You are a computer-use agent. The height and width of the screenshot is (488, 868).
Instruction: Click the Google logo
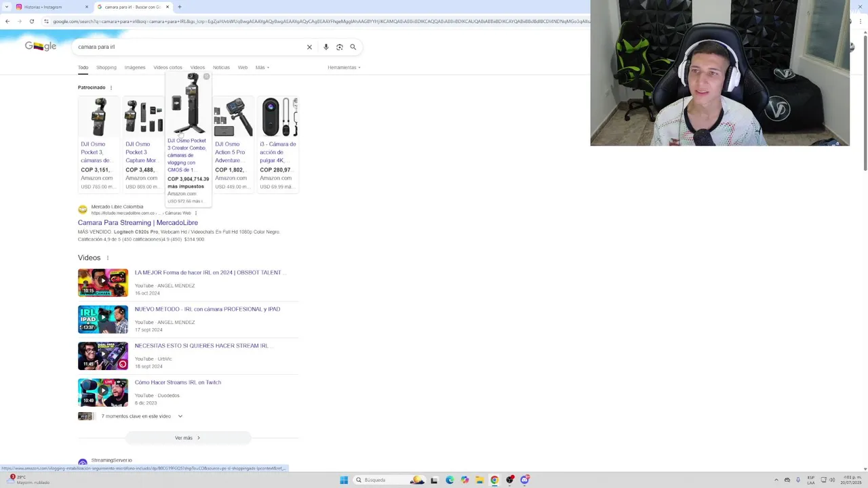pos(41,46)
